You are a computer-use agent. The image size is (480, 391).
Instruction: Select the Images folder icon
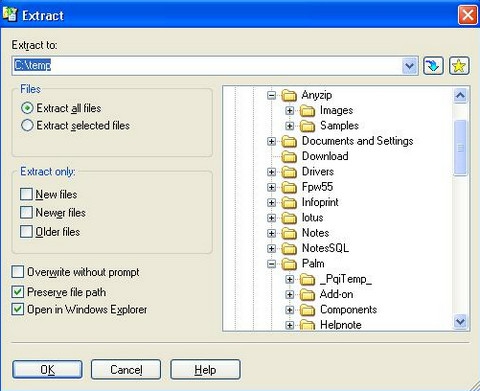click(307, 111)
